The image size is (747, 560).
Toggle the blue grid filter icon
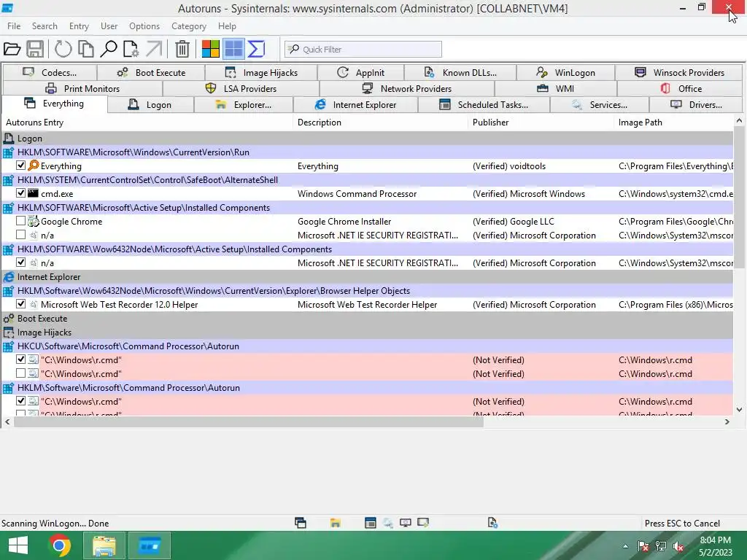(x=233, y=49)
